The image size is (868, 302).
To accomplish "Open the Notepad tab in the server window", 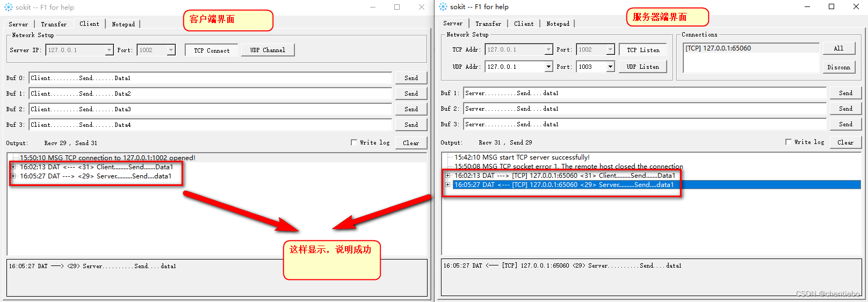I will coord(558,24).
